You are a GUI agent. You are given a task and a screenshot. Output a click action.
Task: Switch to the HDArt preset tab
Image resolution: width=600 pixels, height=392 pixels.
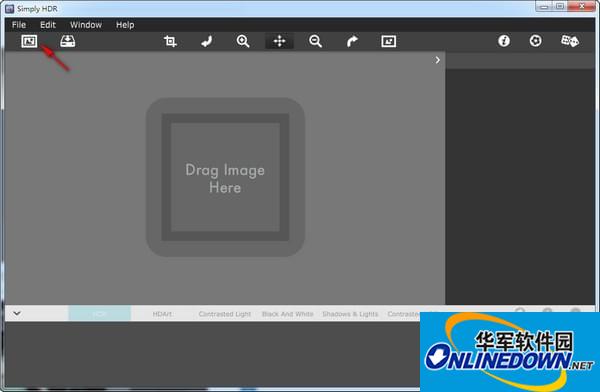point(162,314)
